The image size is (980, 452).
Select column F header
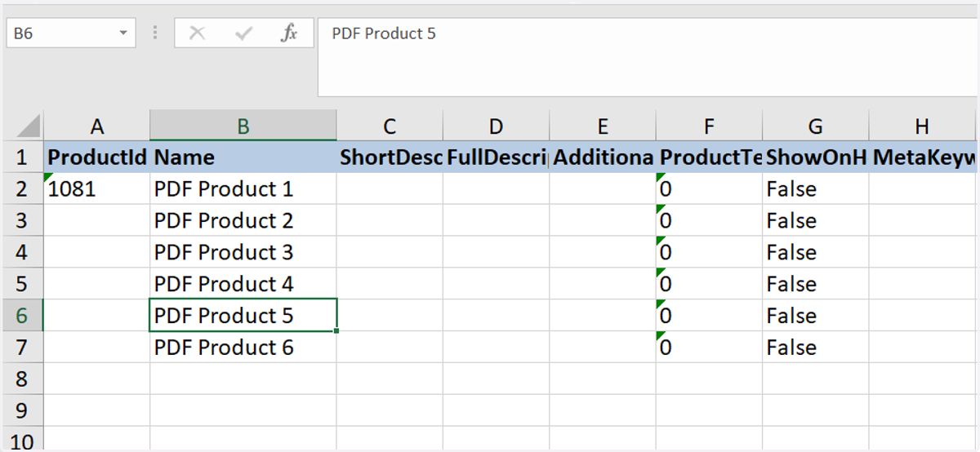point(709,126)
